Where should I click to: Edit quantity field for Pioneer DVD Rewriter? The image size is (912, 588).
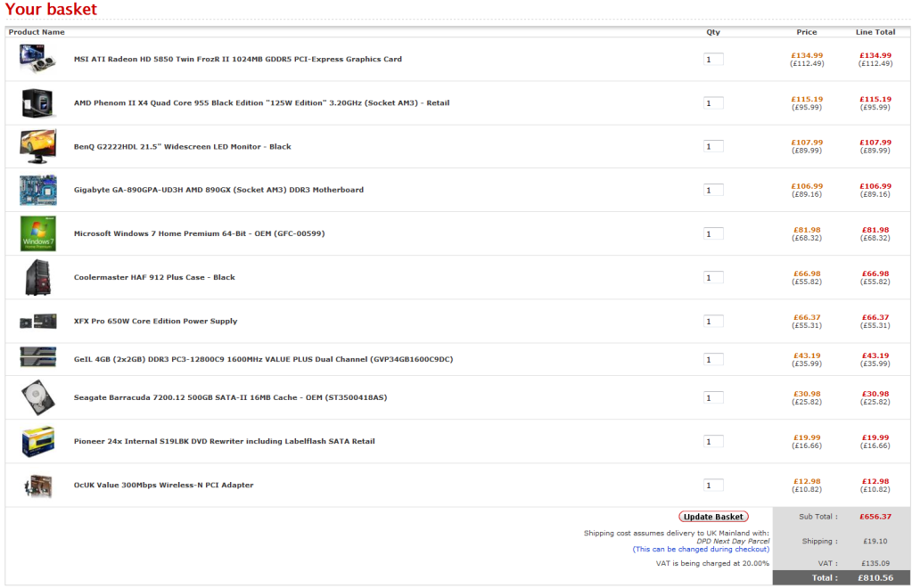(x=714, y=442)
